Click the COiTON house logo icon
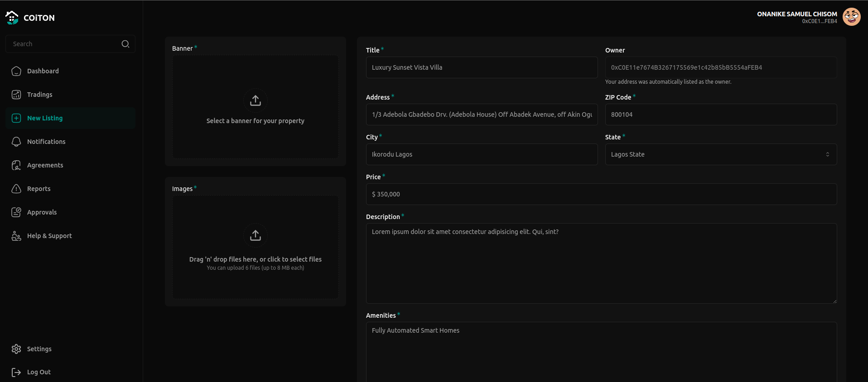 pos(12,18)
